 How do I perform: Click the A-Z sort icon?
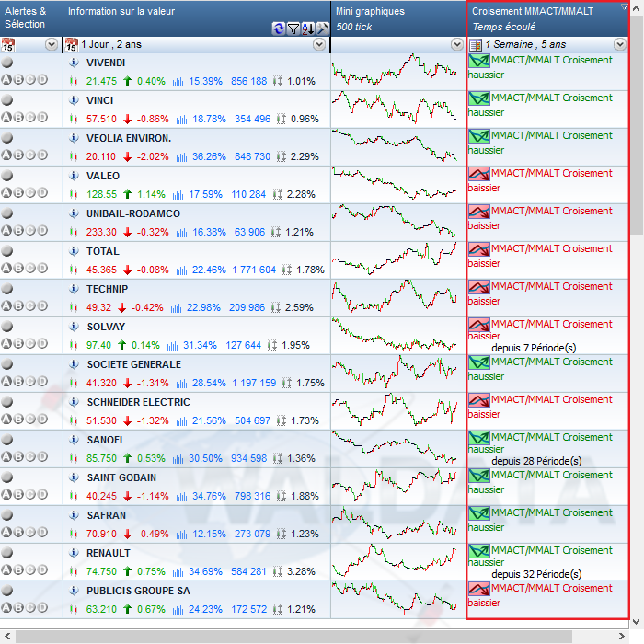coord(308,29)
